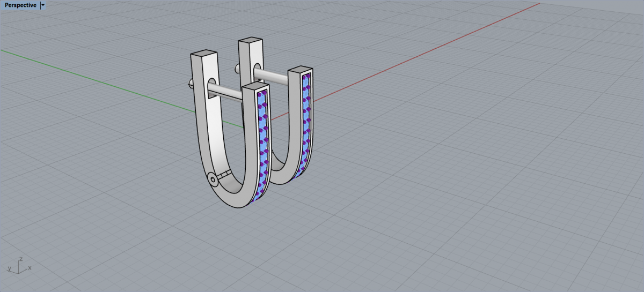
Task: Click the top cap of the front earring's tall back post
Action: click(x=204, y=54)
